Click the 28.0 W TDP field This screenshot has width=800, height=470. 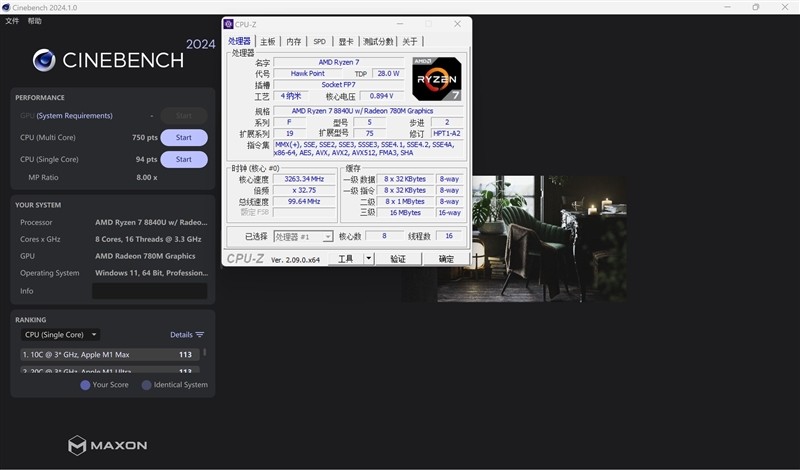(388, 73)
